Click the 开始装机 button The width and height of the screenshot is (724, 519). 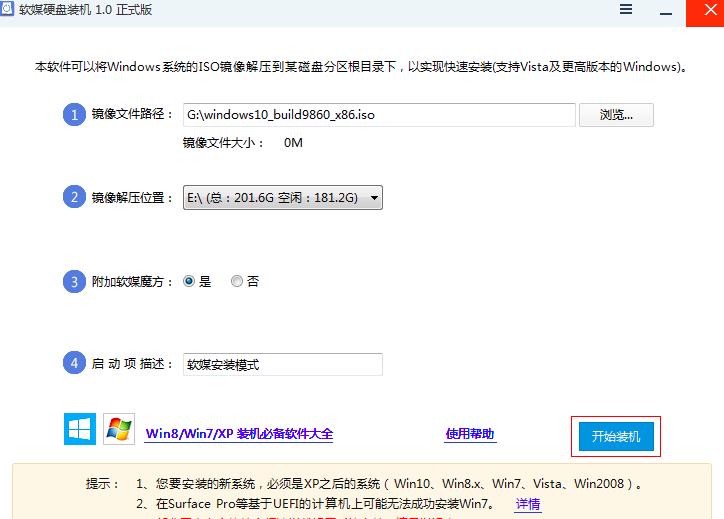pyautogui.click(x=616, y=436)
